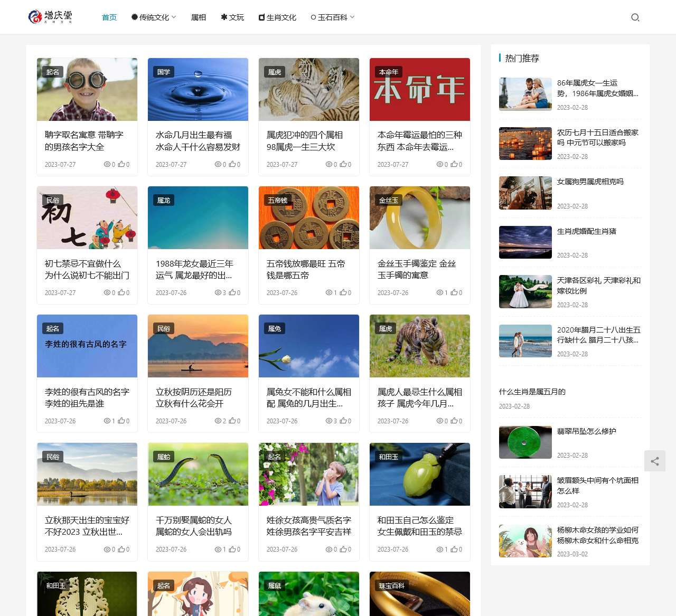The height and width of the screenshot is (616, 676).
Task: Click the views icon on 李姓的很有古风的名字 card
Action: (x=107, y=421)
